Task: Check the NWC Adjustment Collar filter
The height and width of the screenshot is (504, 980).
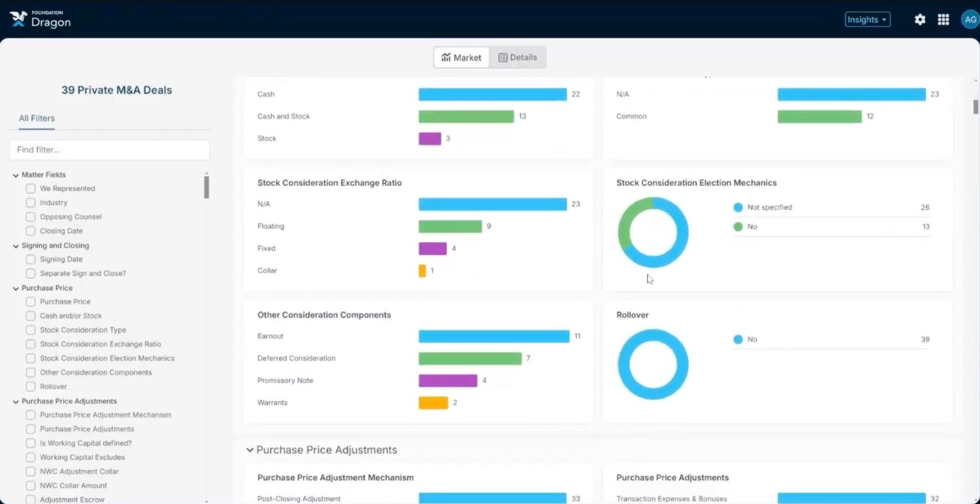Action: click(30, 472)
